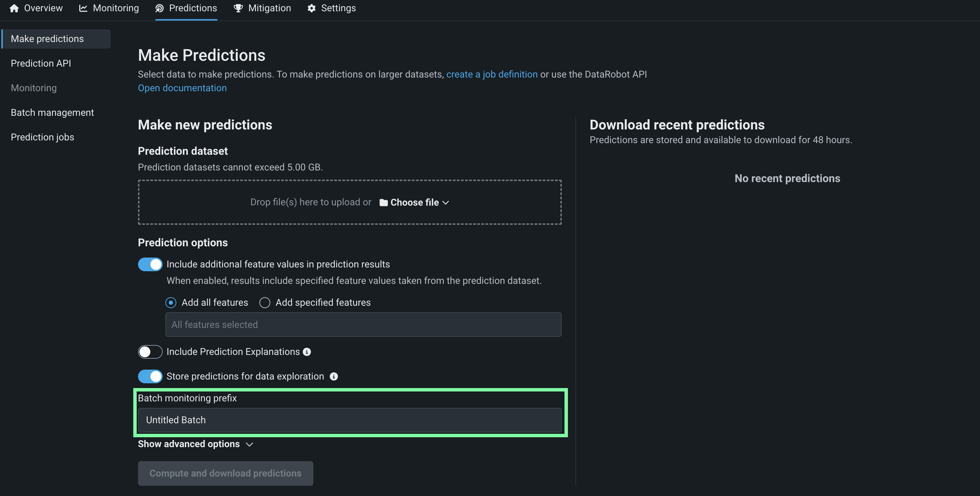Click info icon beside Store predictions
This screenshot has width=980, height=496.
334,376
